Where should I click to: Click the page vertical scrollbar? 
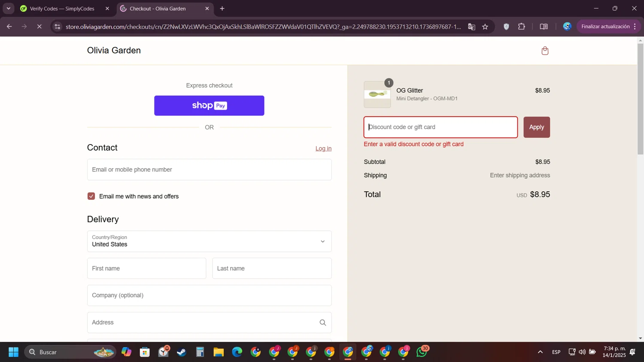[x=640, y=99]
